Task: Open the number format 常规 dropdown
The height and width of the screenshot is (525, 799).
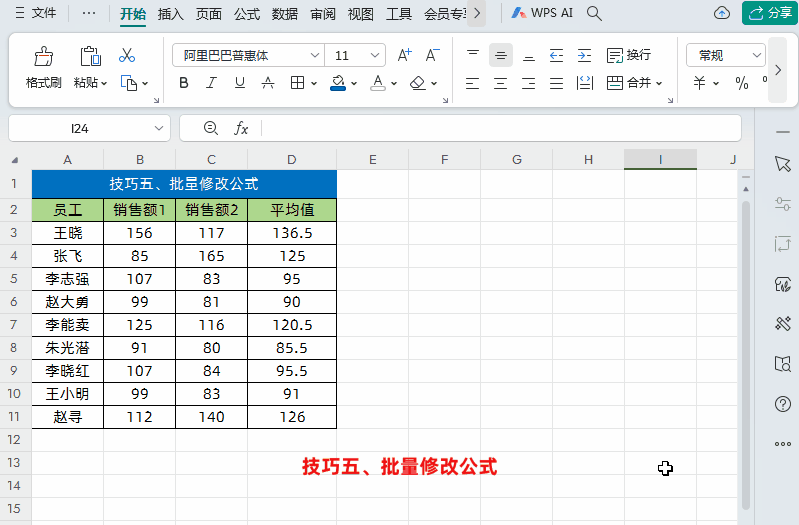Action: [x=755, y=55]
